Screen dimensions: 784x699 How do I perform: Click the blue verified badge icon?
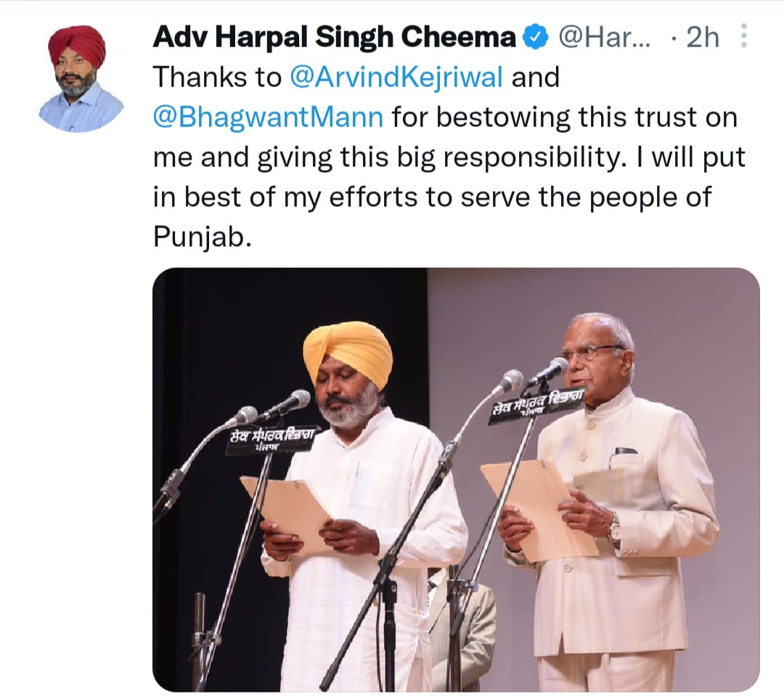coord(536,38)
